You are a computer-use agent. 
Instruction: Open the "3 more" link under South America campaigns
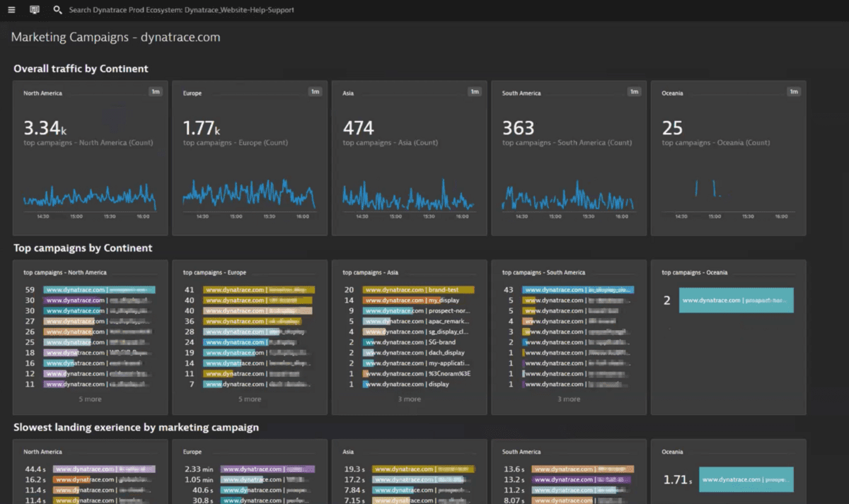point(568,398)
